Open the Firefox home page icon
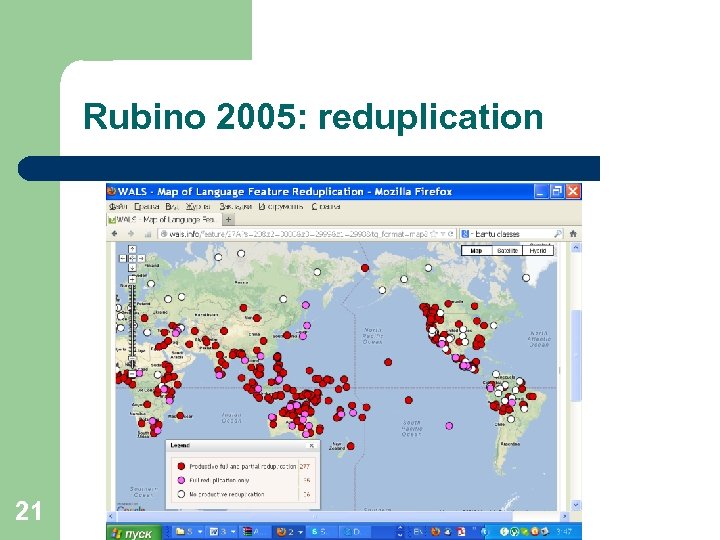This screenshot has height=540, width=720. [573, 234]
